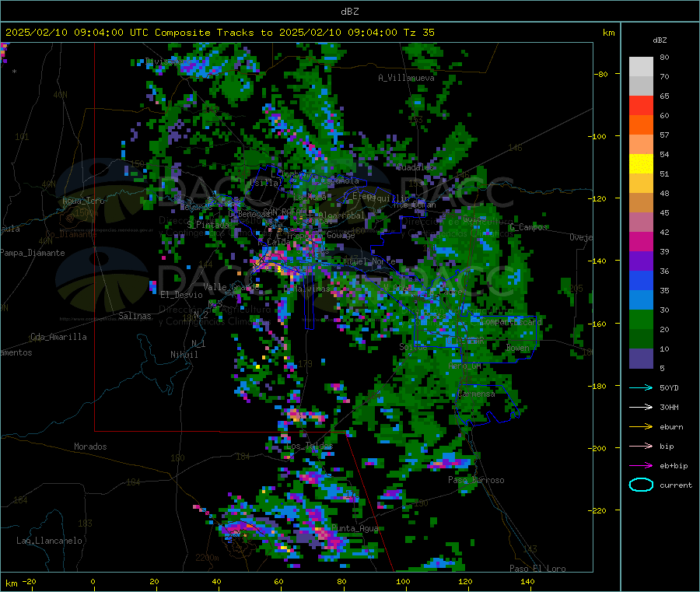Click the Bowen place label
The height and width of the screenshot is (592, 700).
point(517,348)
